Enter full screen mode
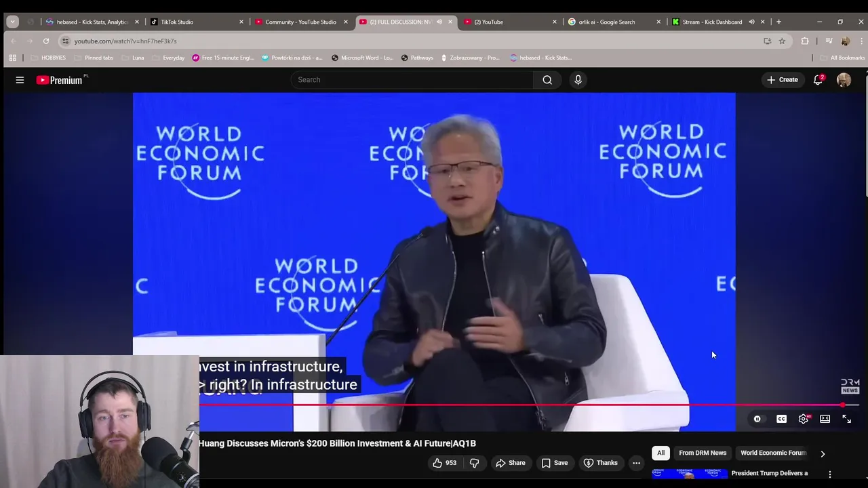The image size is (868, 488). (x=847, y=419)
